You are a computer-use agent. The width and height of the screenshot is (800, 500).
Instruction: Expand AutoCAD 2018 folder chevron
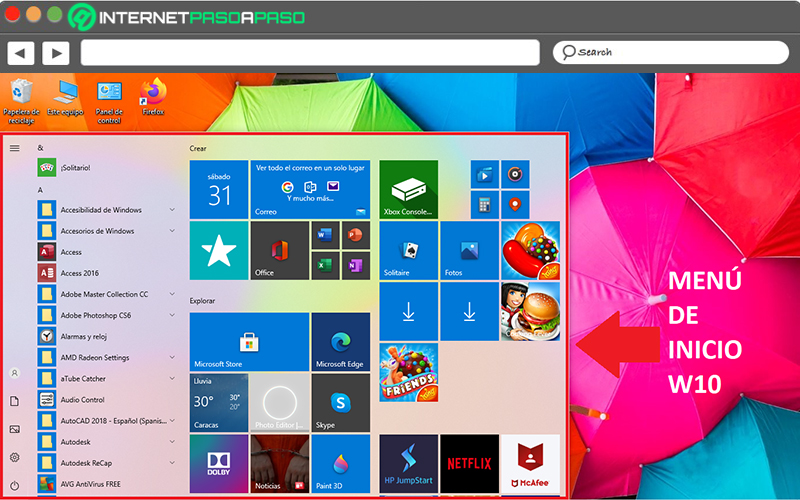click(172, 420)
